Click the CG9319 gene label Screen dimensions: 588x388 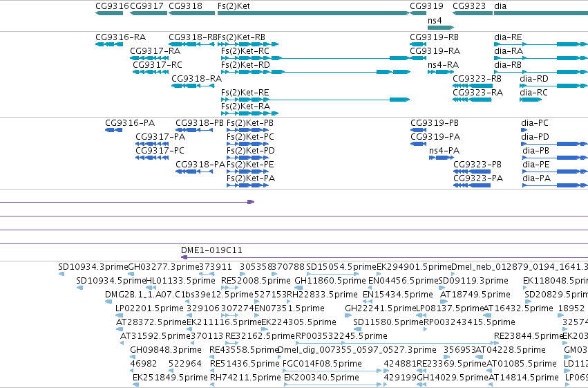426,6
